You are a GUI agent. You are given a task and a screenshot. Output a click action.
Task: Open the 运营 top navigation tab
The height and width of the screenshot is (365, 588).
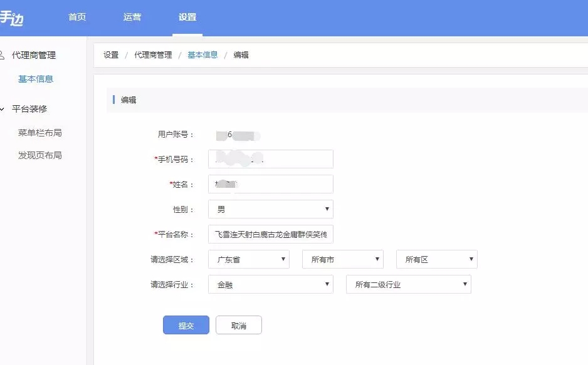click(132, 18)
